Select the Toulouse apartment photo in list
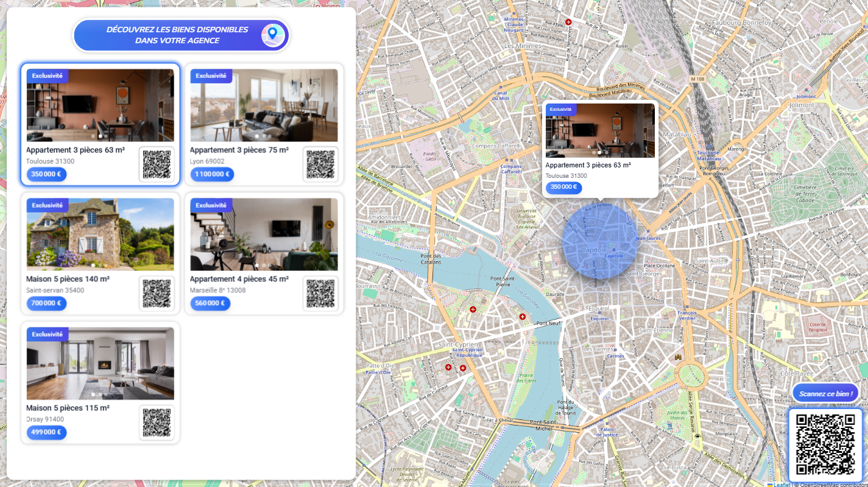Viewport: 868px width, 487px height. pyautogui.click(x=100, y=105)
